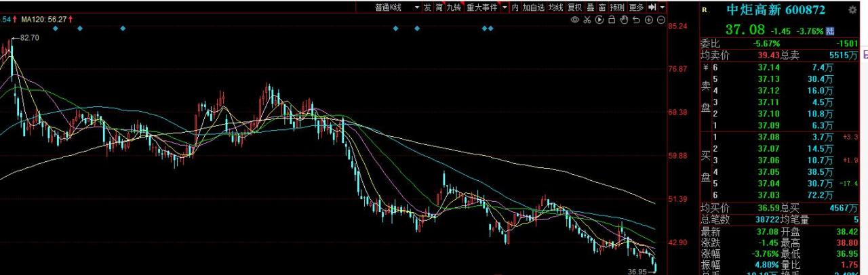Toggle 均线 moving average display
The width and height of the screenshot is (868, 275).
pos(556,7)
